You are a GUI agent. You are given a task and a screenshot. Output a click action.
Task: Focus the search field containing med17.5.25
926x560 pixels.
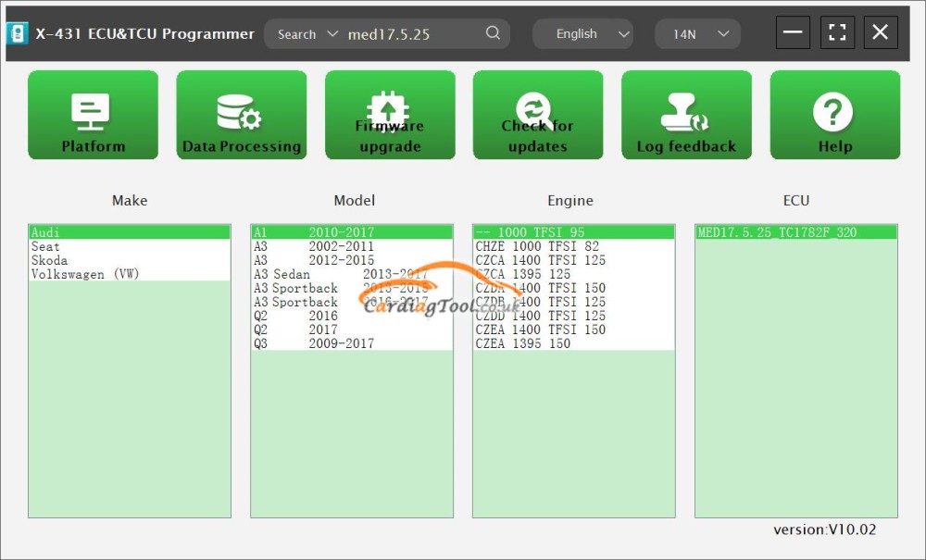pyautogui.click(x=413, y=34)
